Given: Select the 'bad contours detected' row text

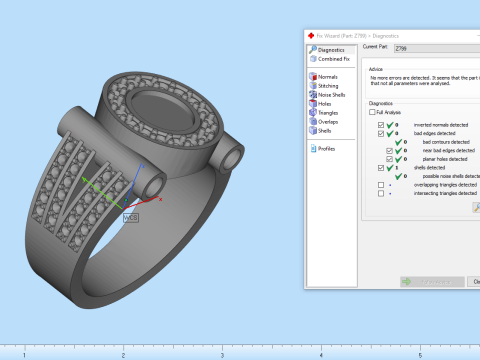Looking at the screenshot, I should click(446, 142).
